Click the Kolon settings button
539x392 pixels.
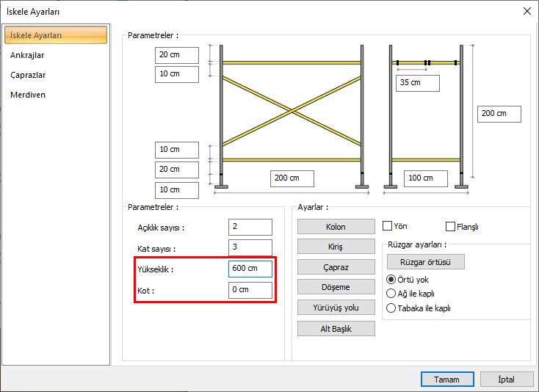pos(336,227)
